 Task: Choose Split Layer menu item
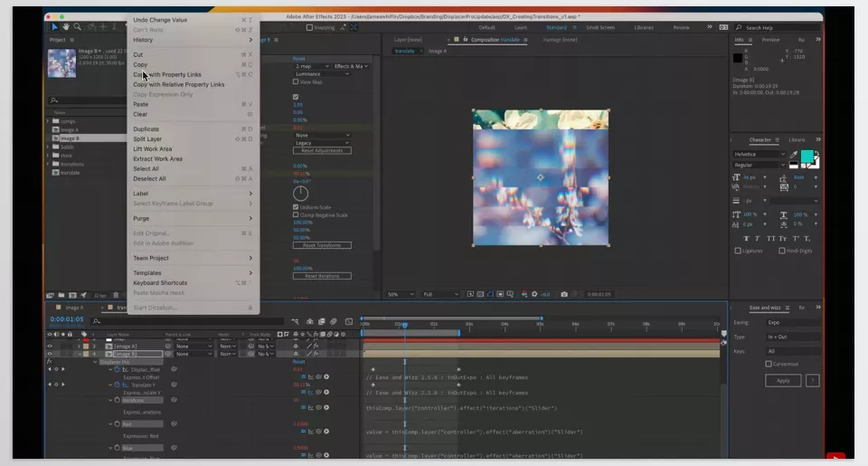[x=147, y=139]
